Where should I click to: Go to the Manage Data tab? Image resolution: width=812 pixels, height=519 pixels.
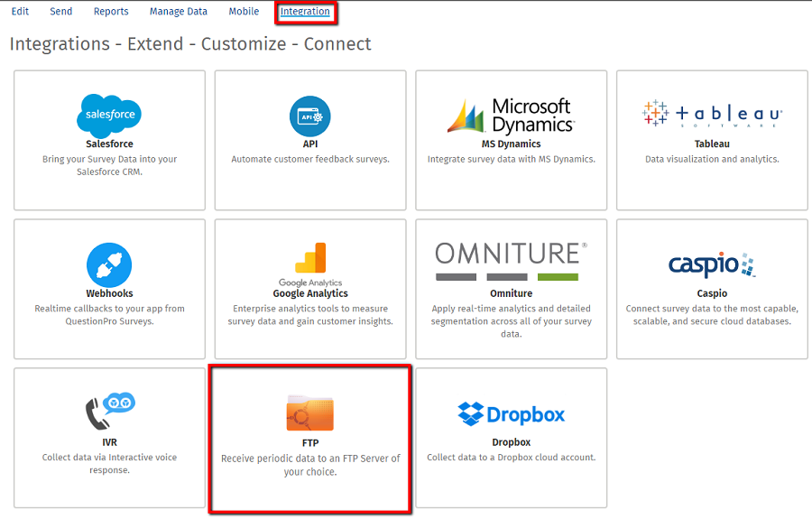(178, 12)
